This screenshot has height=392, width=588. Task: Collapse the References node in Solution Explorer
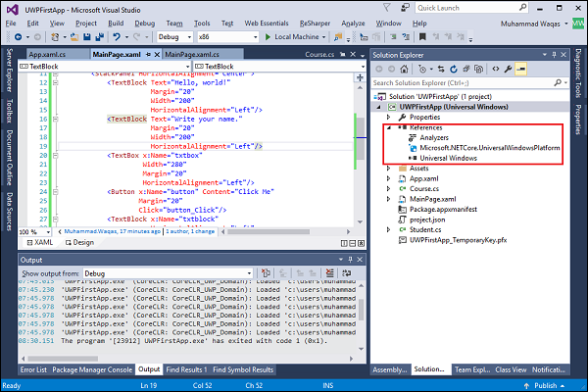pos(389,126)
